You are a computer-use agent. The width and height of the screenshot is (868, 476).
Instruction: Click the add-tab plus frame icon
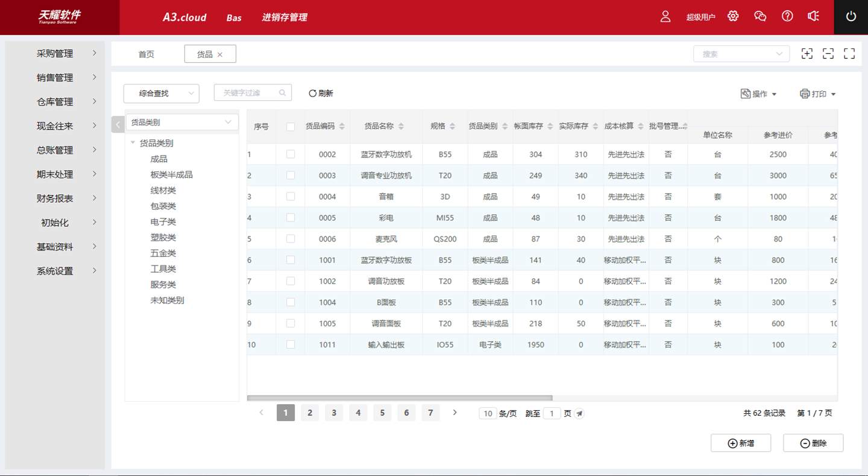807,54
